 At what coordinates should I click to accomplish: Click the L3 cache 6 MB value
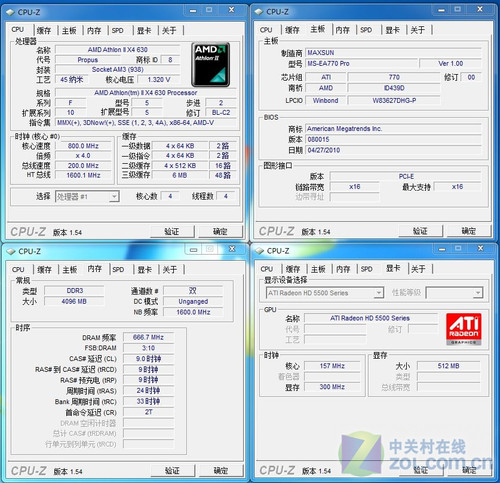point(180,175)
